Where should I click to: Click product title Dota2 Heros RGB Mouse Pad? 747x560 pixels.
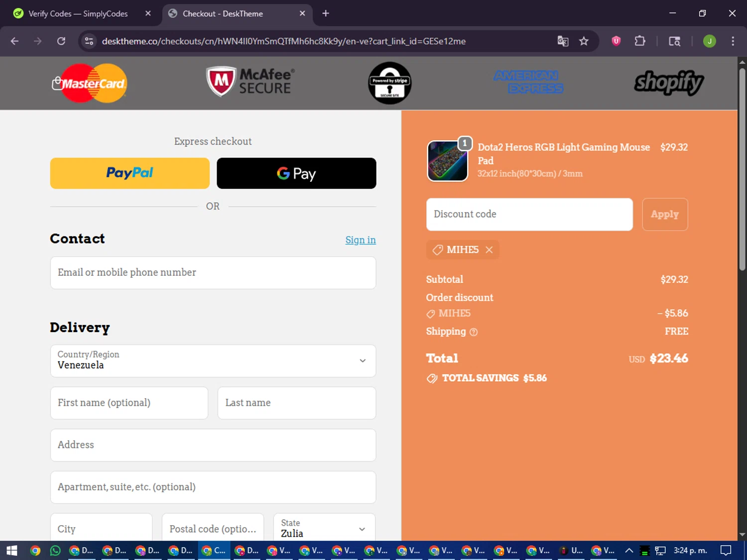tap(564, 154)
